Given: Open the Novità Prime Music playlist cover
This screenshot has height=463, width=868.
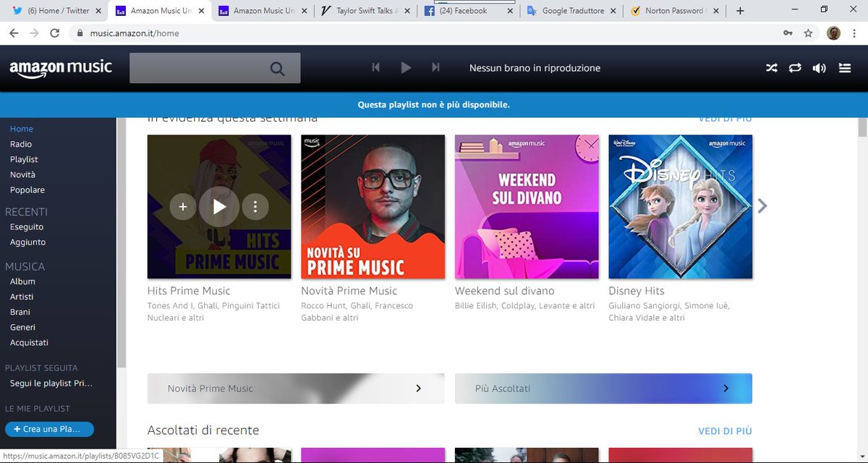Looking at the screenshot, I should coord(373,207).
